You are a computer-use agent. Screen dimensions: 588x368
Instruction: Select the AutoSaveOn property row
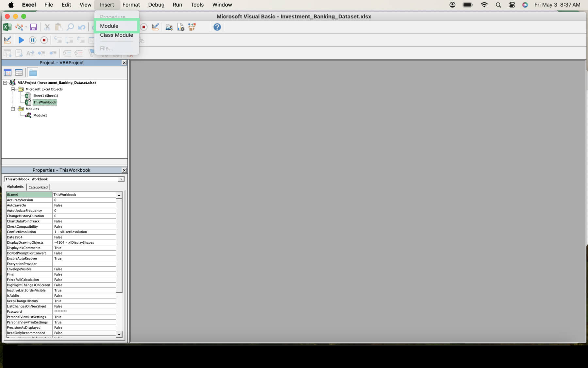[x=61, y=205]
